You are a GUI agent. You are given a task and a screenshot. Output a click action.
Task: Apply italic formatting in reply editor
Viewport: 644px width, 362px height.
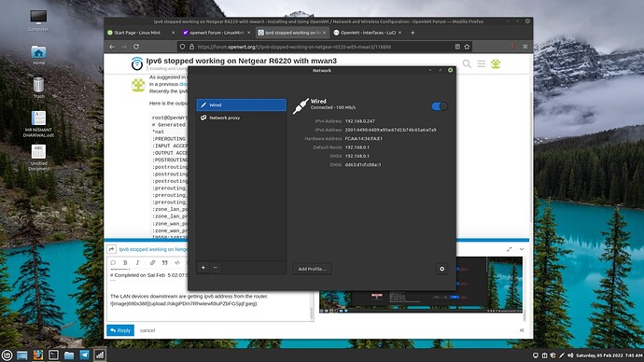137,263
